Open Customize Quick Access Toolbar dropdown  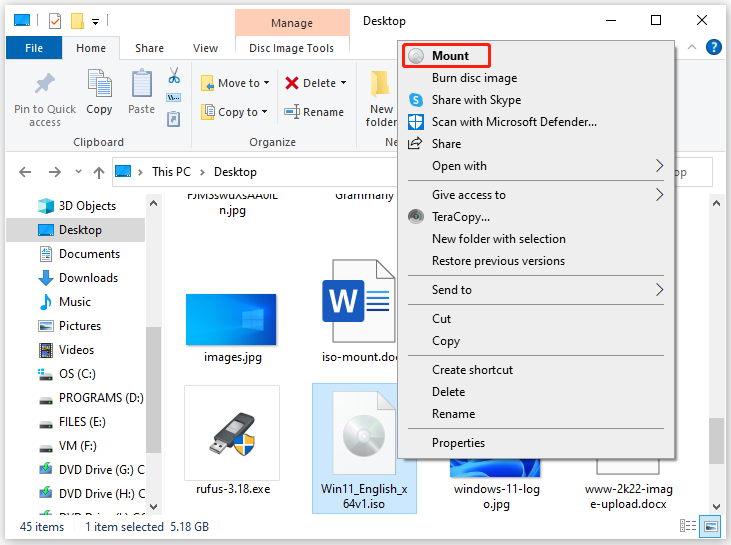[96, 21]
